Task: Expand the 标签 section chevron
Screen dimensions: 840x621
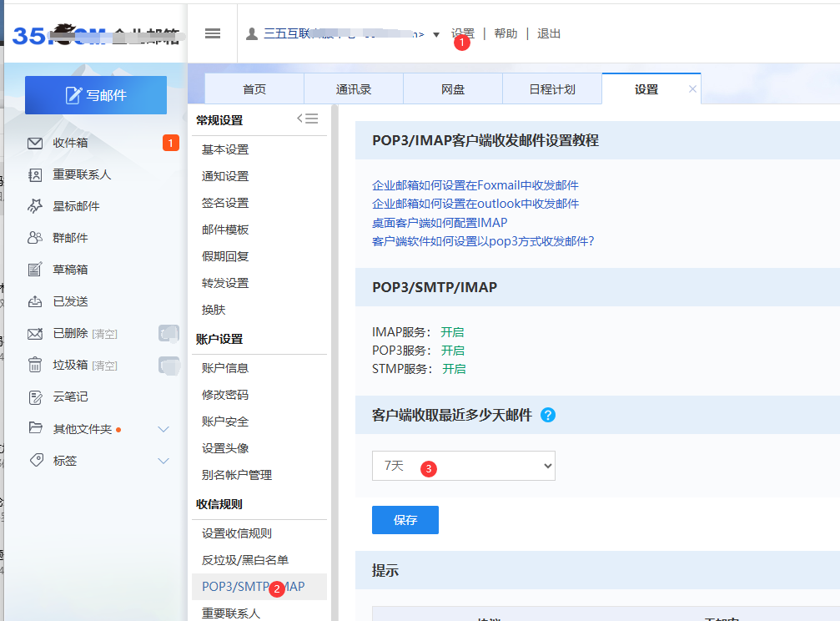Action: (163, 461)
